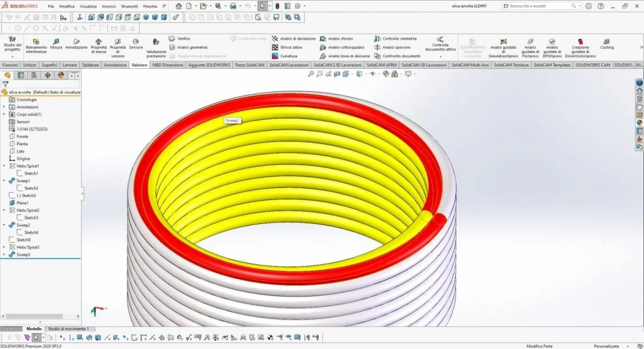Expand the Sweep3 feature node
The image size is (644, 349).
click(4, 255)
